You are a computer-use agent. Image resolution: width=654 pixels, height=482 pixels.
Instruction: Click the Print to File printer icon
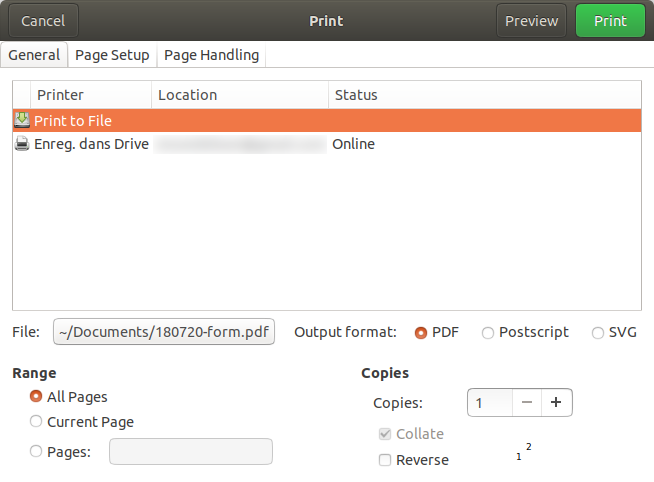23,120
